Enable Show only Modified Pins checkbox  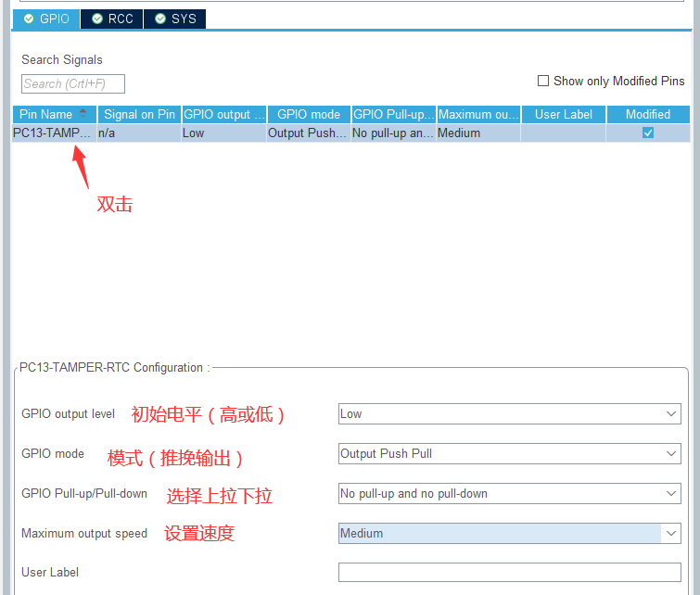tap(543, 81)
